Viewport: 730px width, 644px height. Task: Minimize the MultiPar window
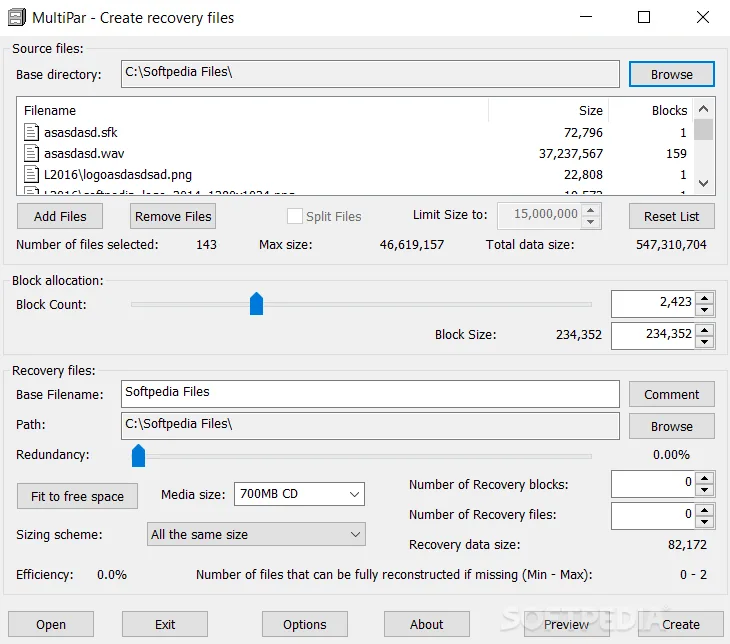[x=586, y=17]
